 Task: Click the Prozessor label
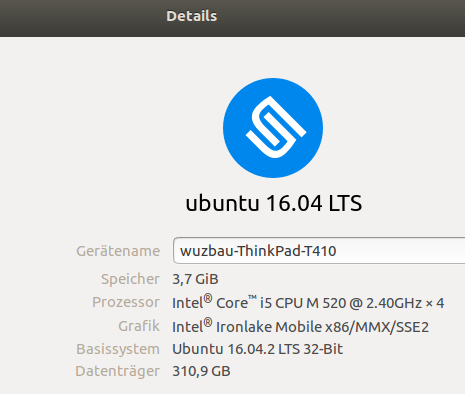point(126,302)
